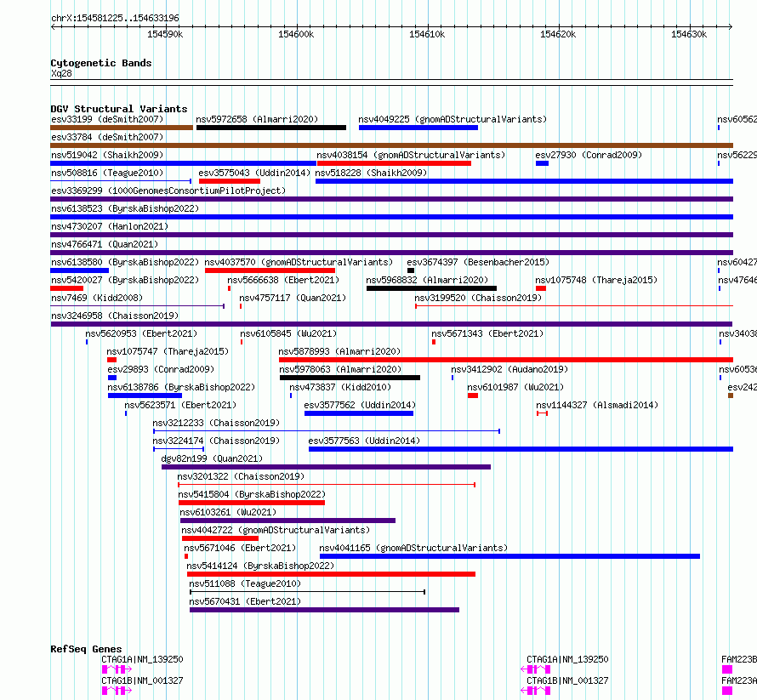Open nsv3412902 (Audano2019) label
Screen dimensions: 757x700
[x=509, y=369]
